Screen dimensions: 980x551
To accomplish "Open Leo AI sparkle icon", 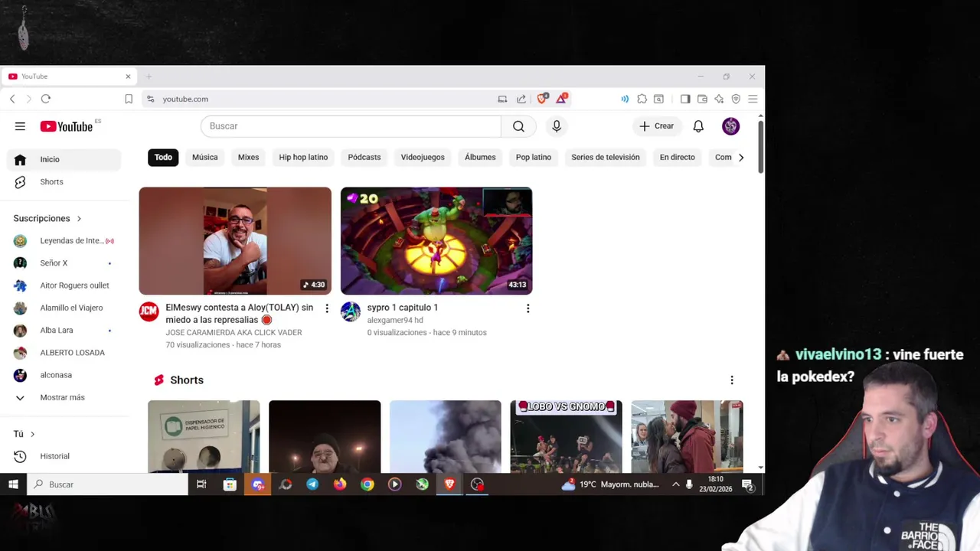I will [x=719, y=99].
